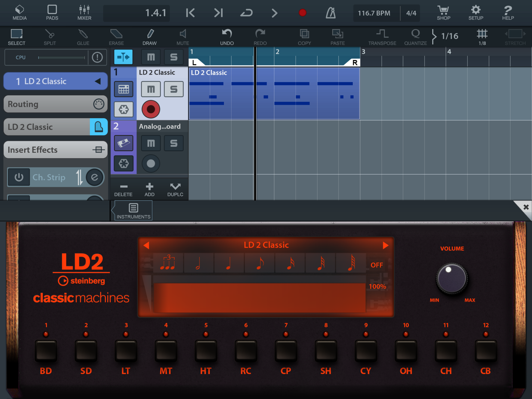This screenshot has width=532, height=399.
Task: Paste the copied event
Action: 338,37
